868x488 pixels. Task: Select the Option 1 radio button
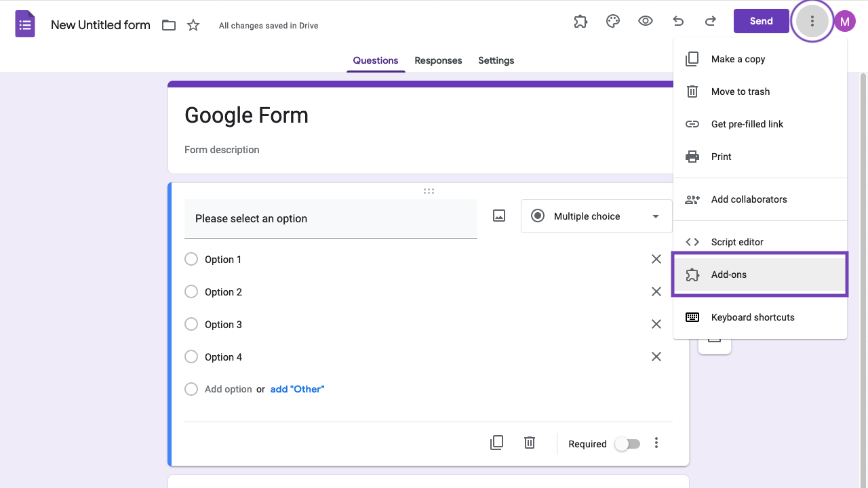[x=191, y=260]
